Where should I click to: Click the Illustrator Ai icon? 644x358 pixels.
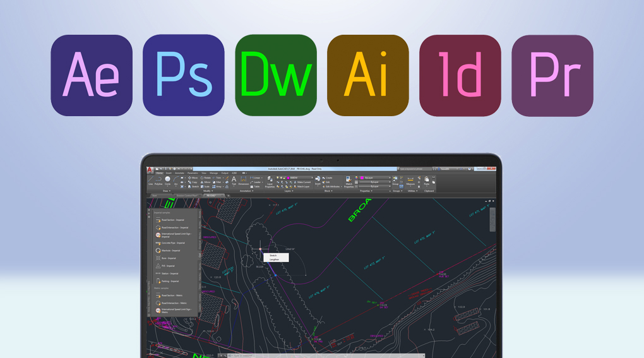coord(368,76)
